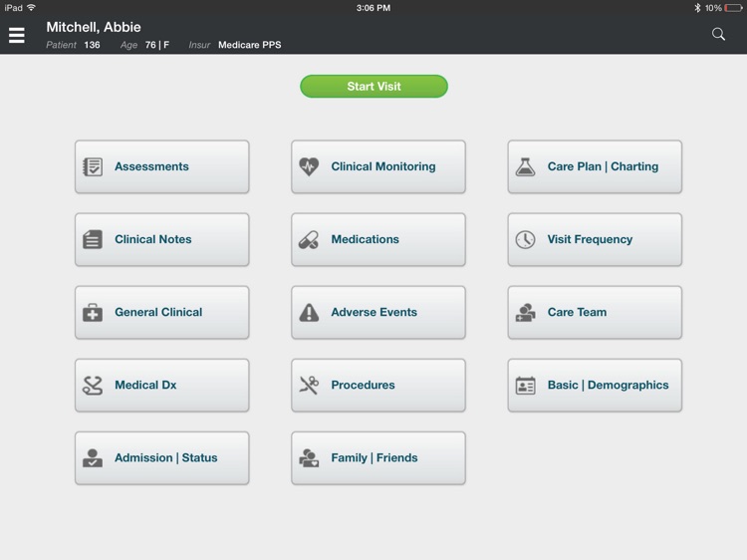Open Basic | Demographics via ID card icon

click(525, 385)
